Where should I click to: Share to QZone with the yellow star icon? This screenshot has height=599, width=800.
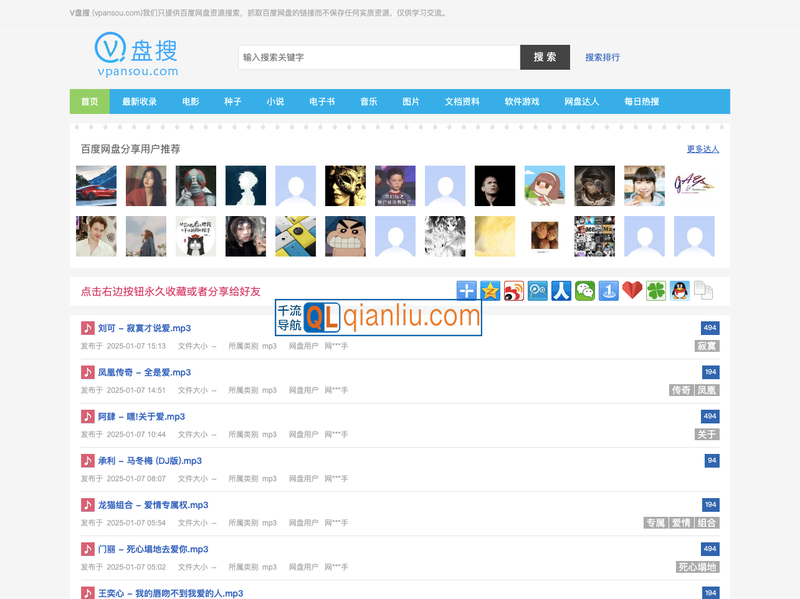coord(490,291)
